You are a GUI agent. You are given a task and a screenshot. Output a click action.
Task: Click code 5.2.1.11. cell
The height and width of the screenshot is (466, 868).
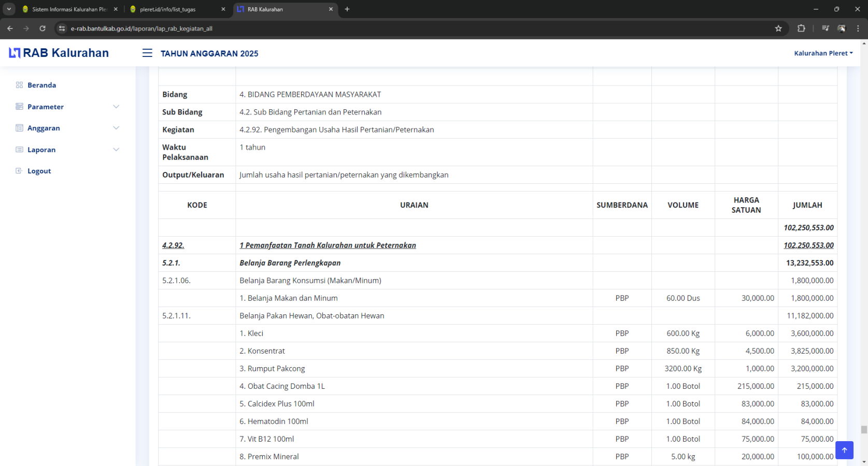197,316
